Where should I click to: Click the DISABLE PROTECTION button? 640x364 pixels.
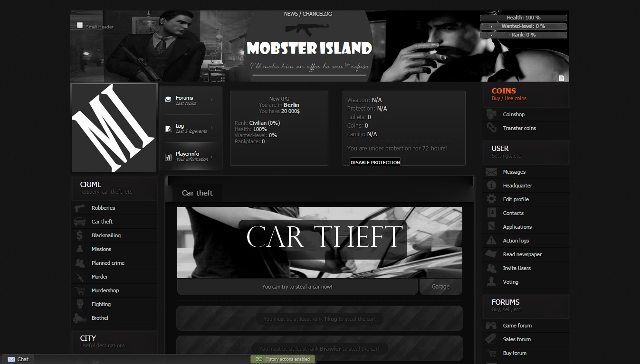[x=375, y=162]
